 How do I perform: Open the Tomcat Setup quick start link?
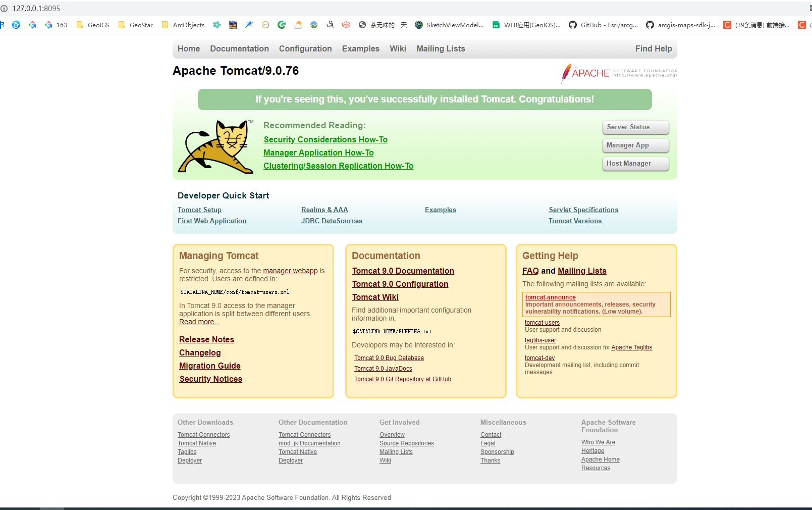(199, 210)
